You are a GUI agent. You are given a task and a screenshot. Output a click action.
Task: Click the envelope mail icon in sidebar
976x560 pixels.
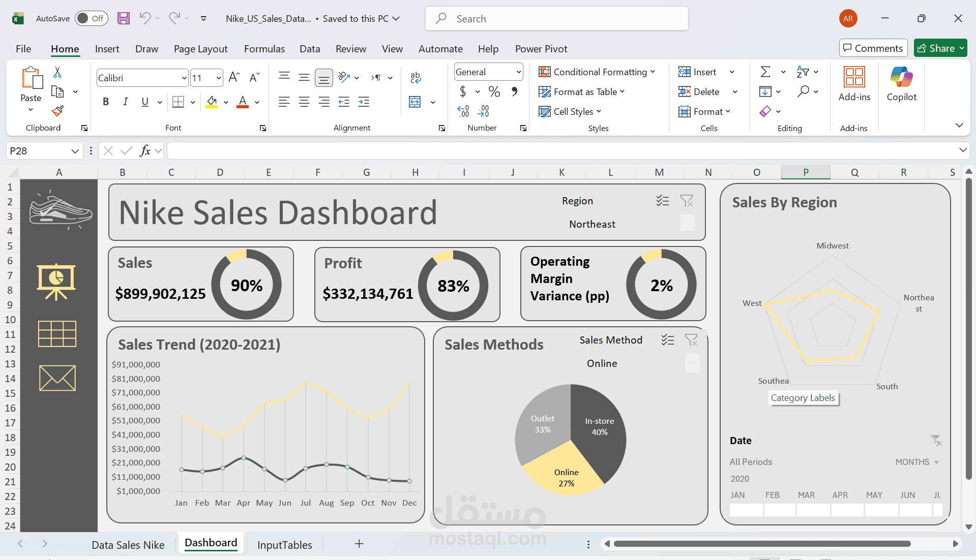click(57, 378)
